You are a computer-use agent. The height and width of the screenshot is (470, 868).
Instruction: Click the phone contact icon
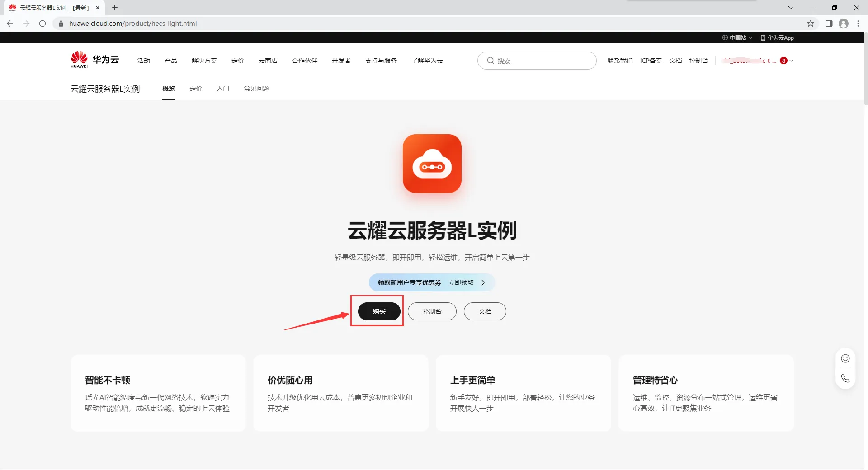point(845,378)
